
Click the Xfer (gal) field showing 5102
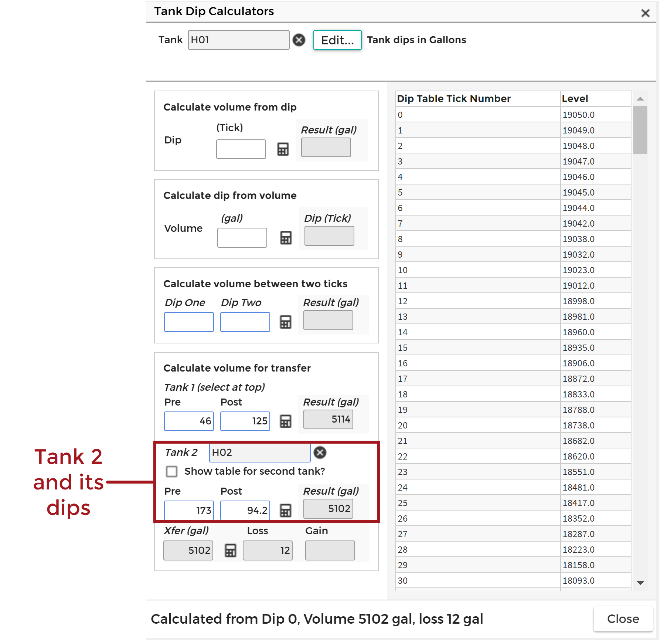(188, 550)
